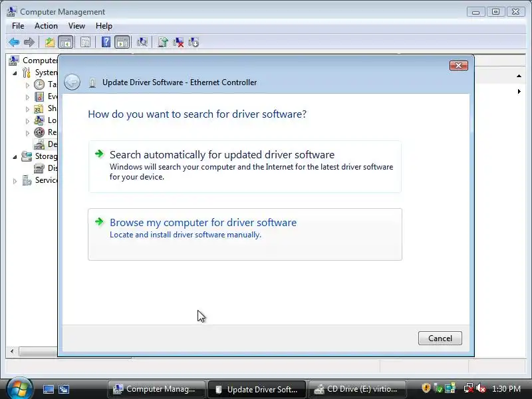
Task: Expand the Services and Applications branch
Action: click(15, 181)
